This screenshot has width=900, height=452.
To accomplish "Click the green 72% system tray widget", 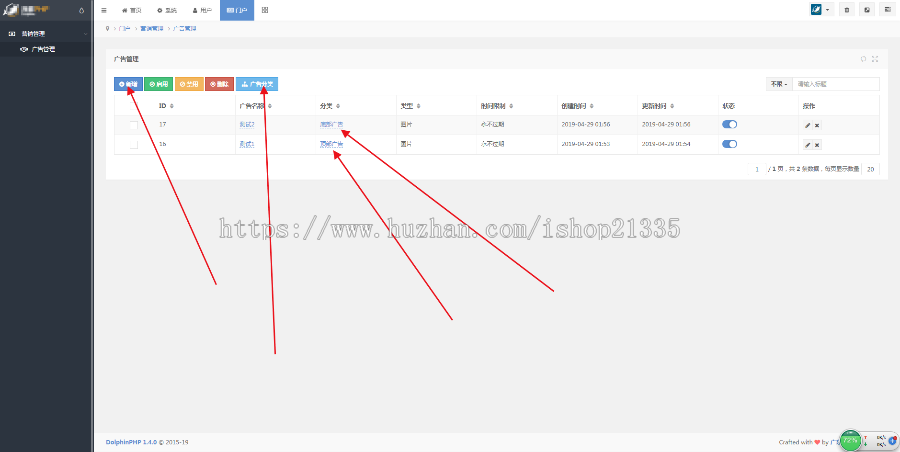I will coord(850,441).
